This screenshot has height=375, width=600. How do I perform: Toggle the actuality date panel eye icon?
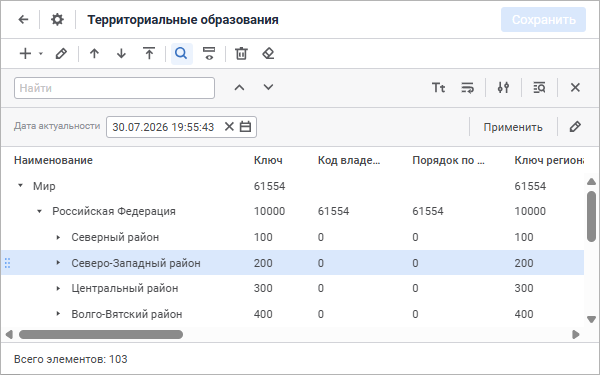tap(209, 54)
